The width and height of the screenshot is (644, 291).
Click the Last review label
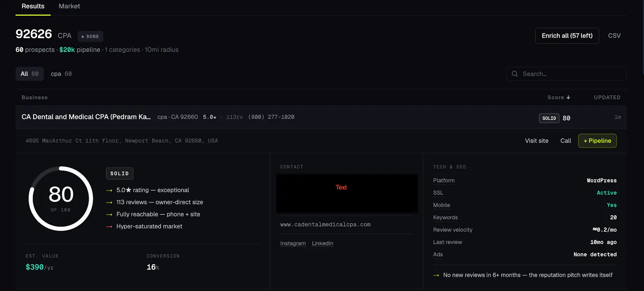click(448, 242)
